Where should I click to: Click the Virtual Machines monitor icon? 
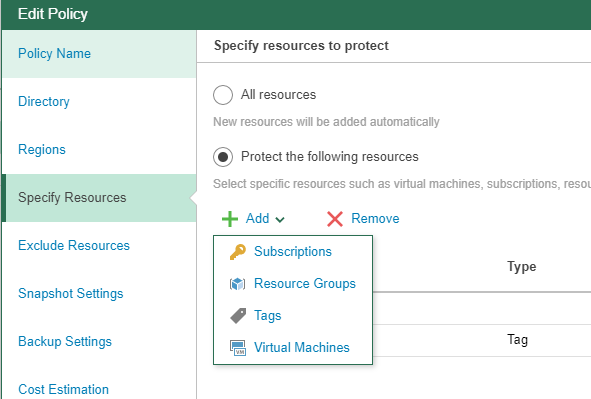pyautogui.click(x=238, y=348)
